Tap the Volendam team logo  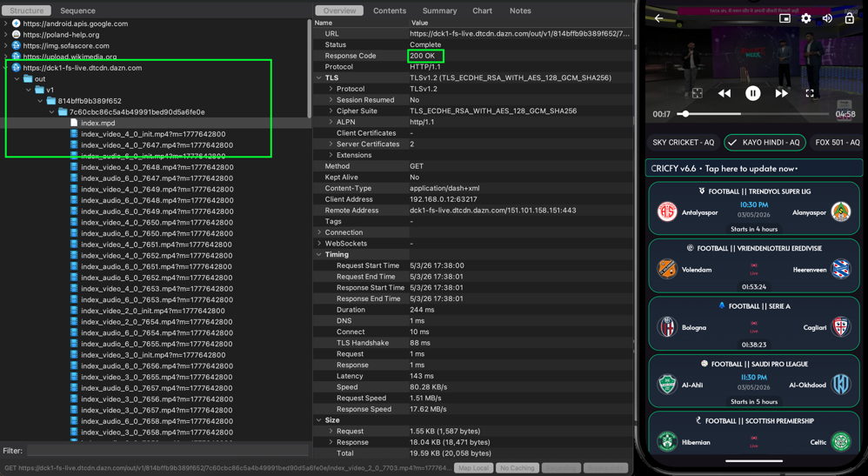tap(667, 269)
